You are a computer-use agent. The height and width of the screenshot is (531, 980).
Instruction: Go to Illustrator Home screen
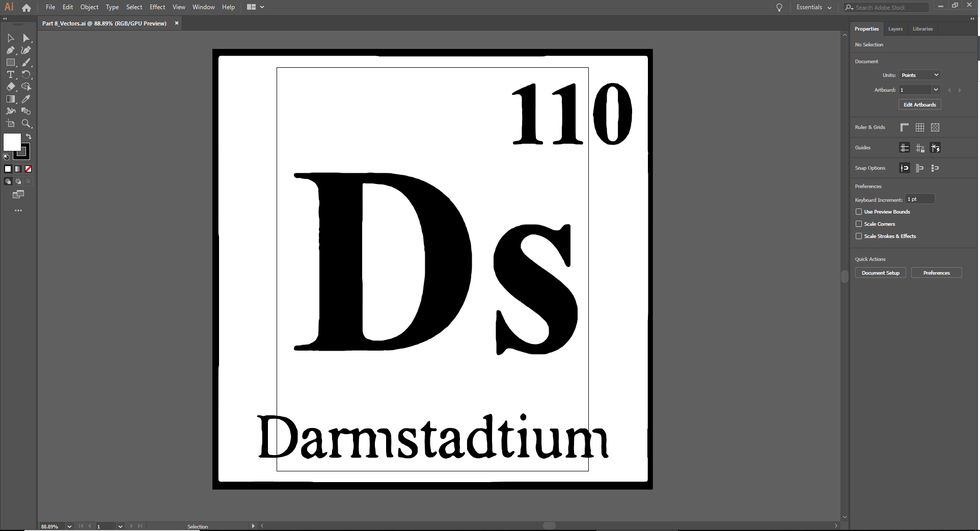pyautogui.click(x=26, y=8)
